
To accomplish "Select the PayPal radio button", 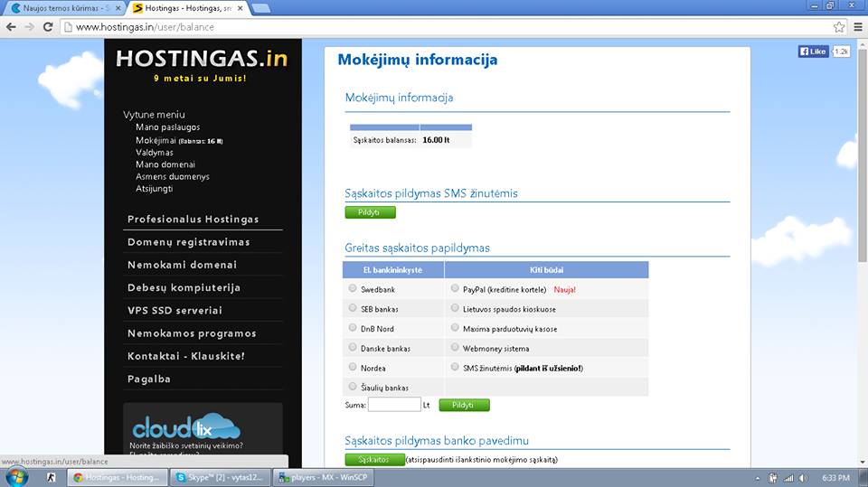I will 455,288.
